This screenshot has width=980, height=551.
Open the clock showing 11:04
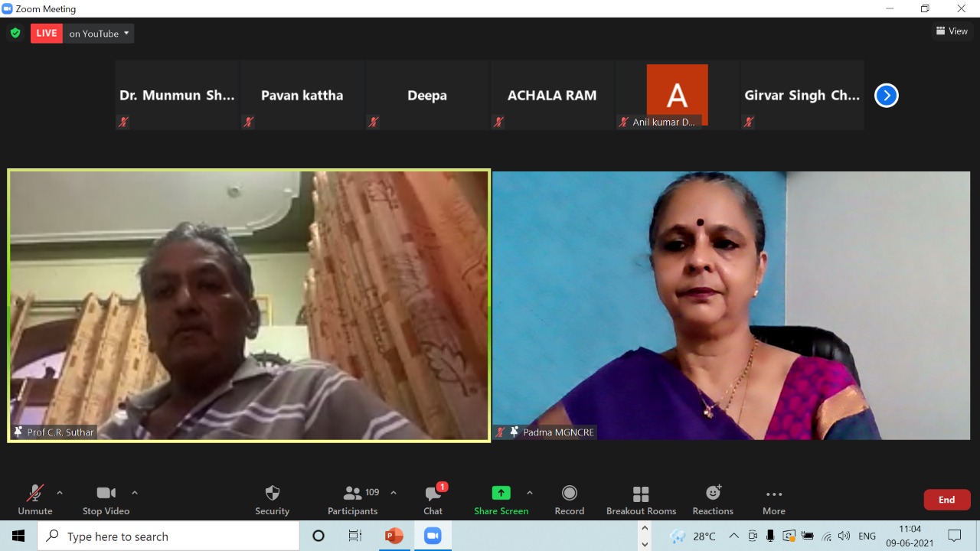point(910,536)
